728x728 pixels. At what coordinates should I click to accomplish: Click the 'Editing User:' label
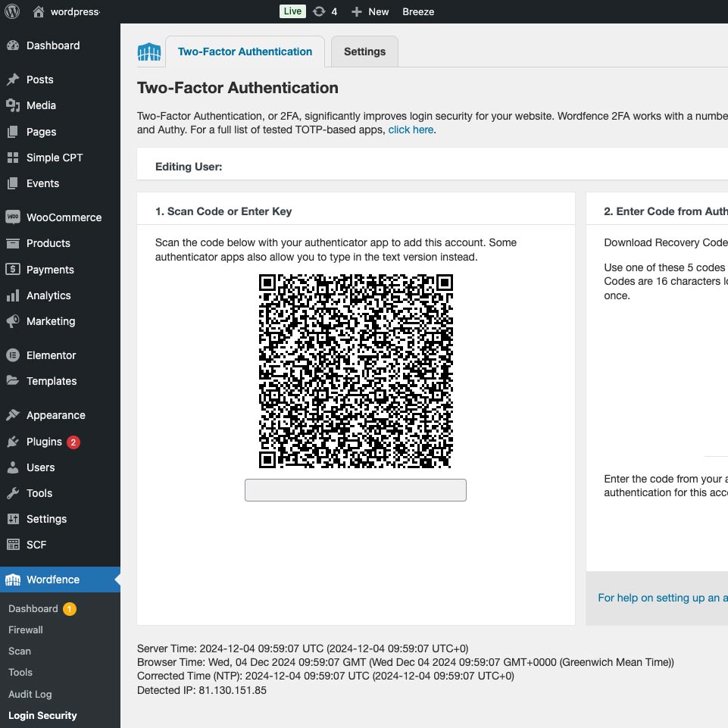(x=189, y=167)
